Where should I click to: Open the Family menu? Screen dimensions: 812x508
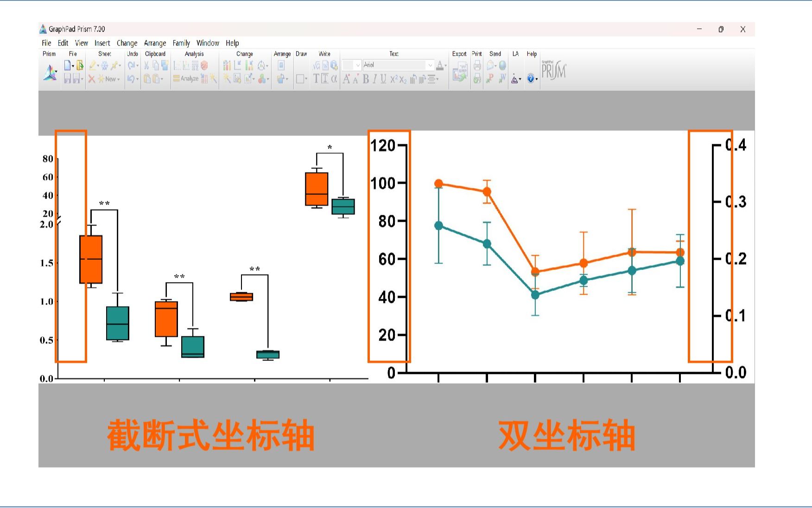click(x=182, y=43)
